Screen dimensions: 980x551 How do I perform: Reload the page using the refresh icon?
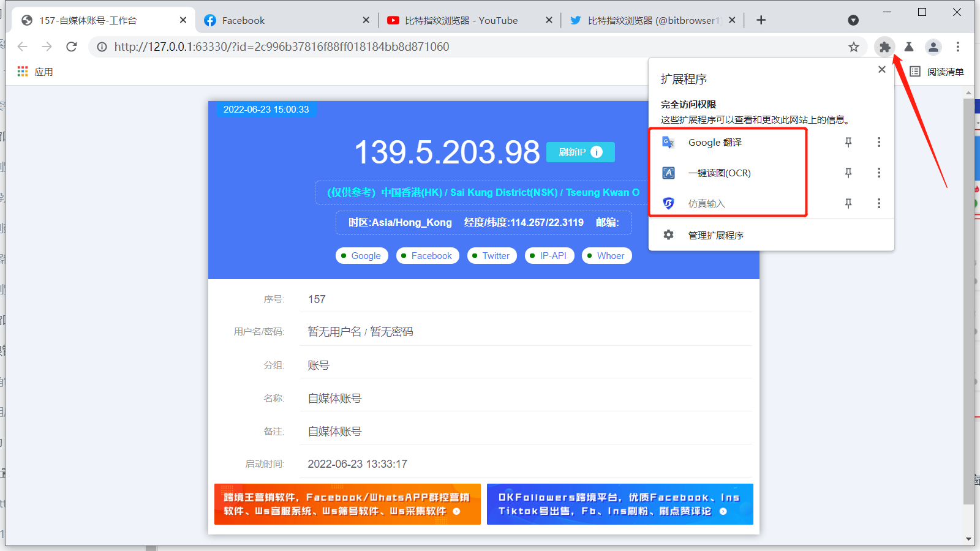72,47
